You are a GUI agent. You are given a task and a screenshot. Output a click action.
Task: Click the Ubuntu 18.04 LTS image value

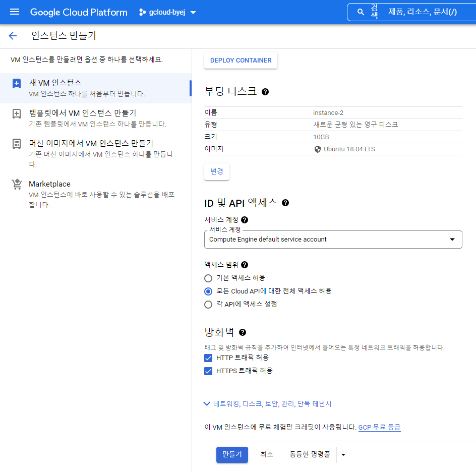[349, 149]
